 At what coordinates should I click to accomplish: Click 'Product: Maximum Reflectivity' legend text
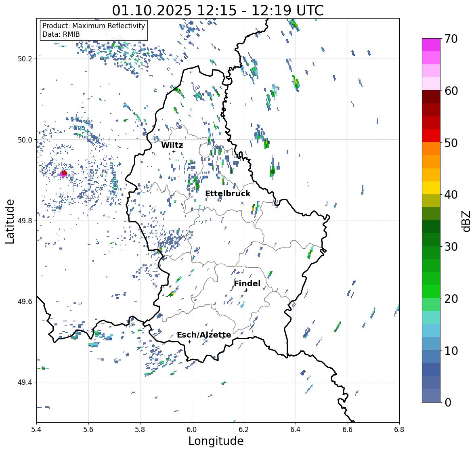(94, 26)
